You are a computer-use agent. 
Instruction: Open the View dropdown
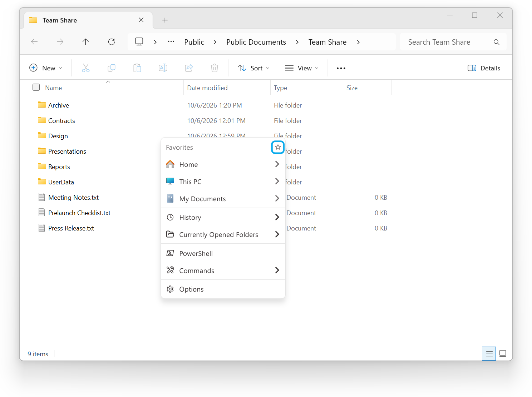(x=302, y=68)
